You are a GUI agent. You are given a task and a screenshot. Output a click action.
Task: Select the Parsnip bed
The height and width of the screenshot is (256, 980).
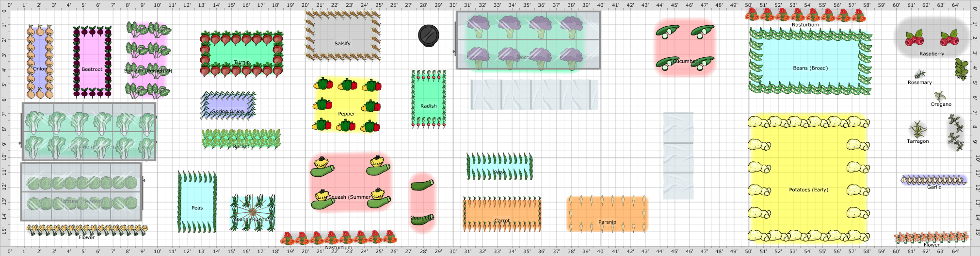click(607, 214)
